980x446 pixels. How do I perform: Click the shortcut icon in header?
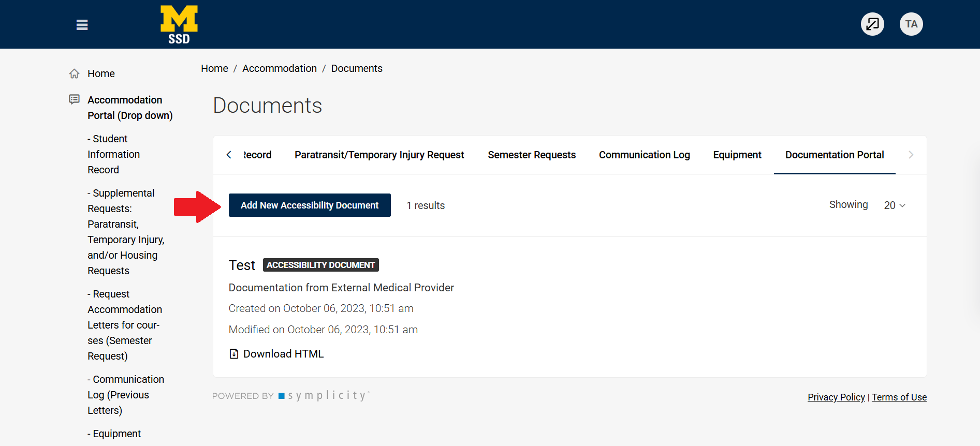(x=872, y=24)
